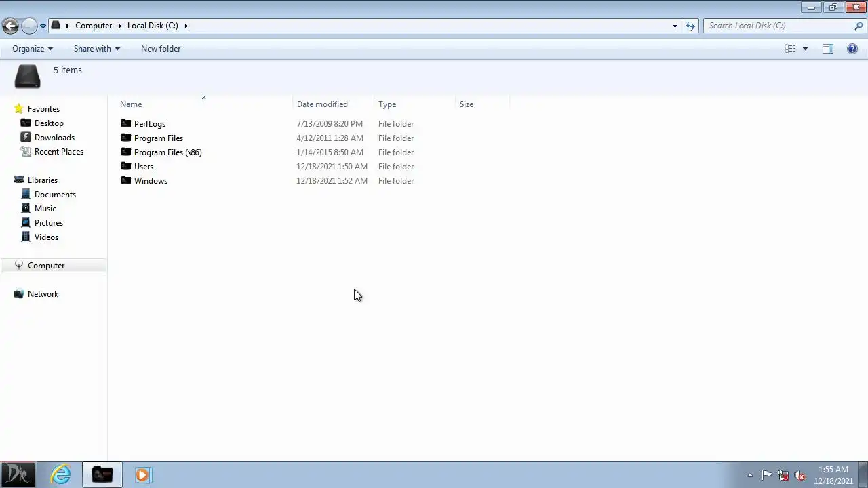Select the PerfLogs folder icon
This screenshot has height=488, width=868.
[125, 123]
